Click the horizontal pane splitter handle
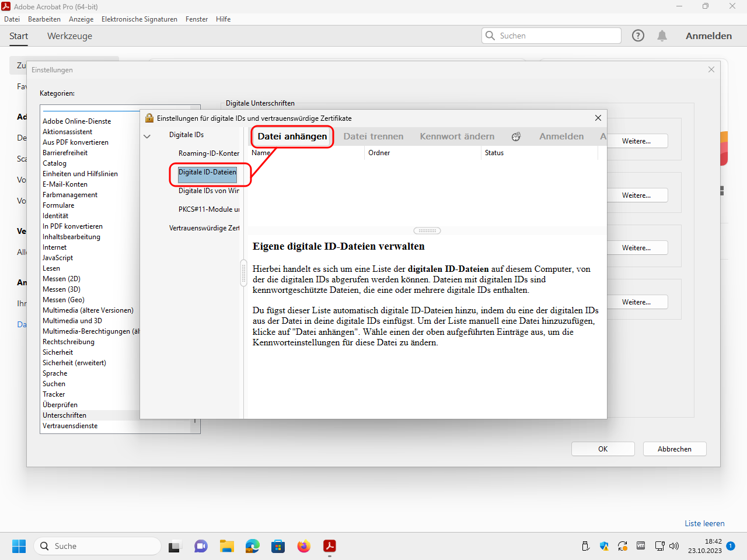Screen dimensions: 747x560 (x=427, y=230)
